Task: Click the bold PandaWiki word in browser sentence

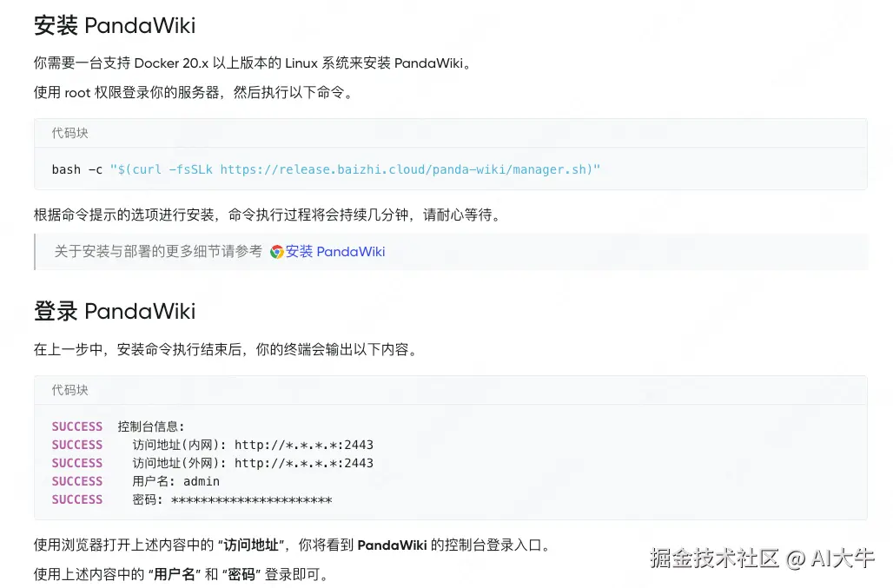Action: tap(392, 545)
